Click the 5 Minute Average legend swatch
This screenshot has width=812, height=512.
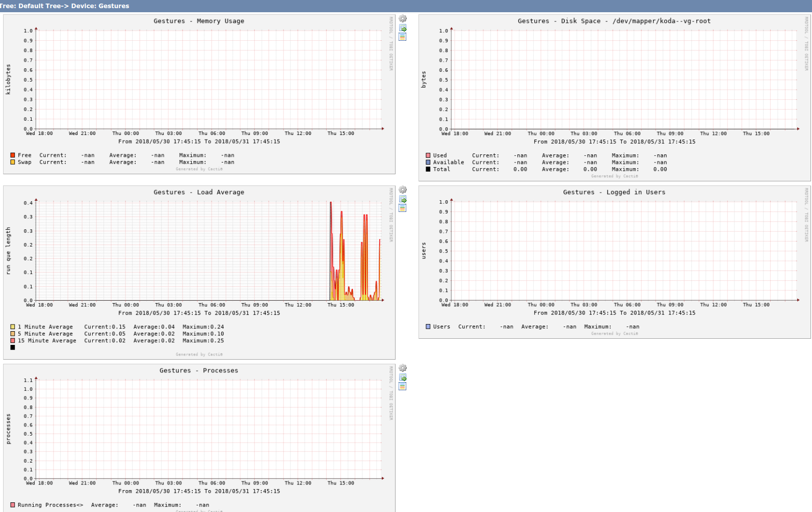[x=13, y=334]
